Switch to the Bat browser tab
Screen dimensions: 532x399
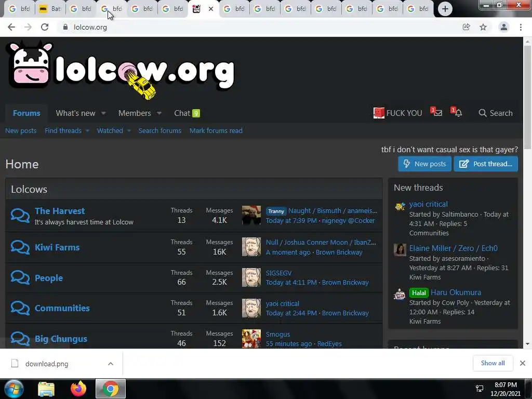coord(49,9)
